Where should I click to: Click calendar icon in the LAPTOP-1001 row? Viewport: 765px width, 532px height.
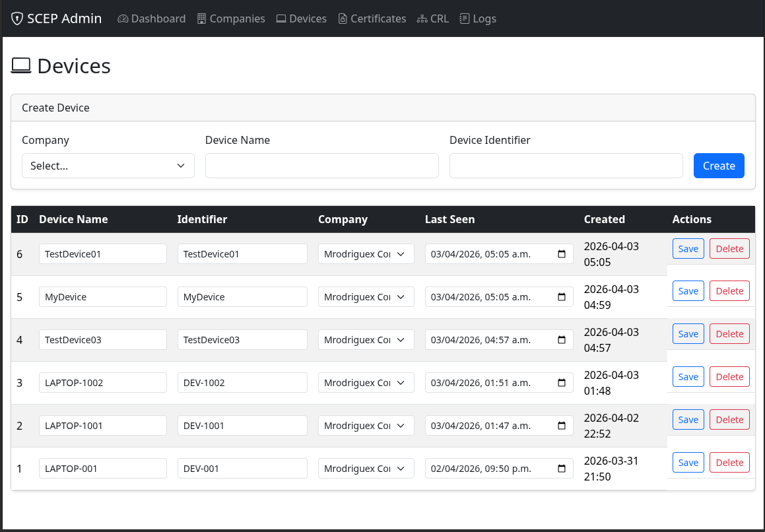click(562, 426)
